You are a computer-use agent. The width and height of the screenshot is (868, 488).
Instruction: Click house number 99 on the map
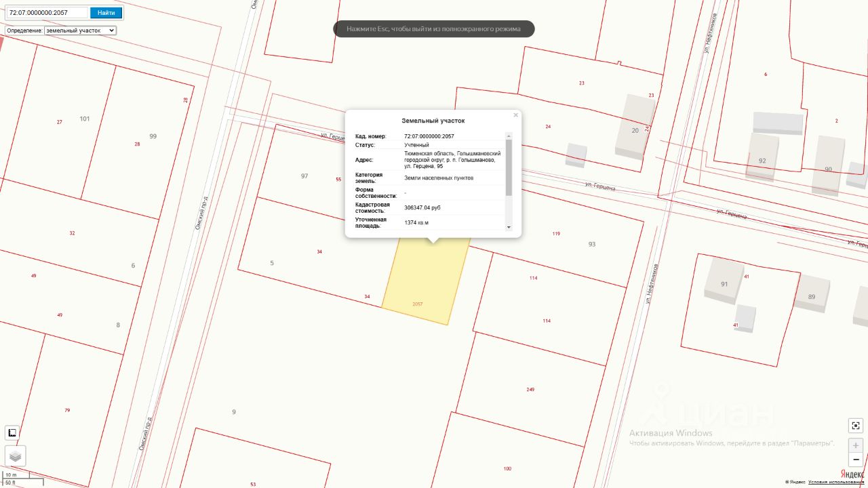(x=153, y=136)
